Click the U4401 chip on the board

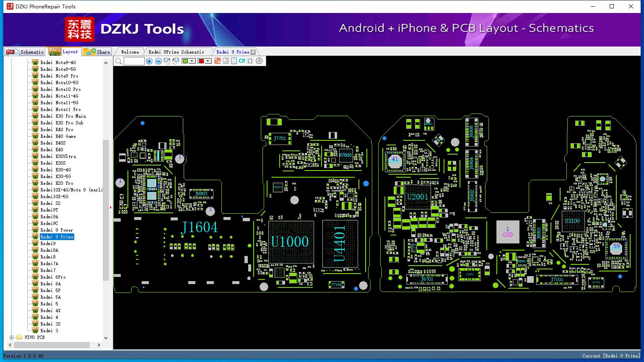(340, 243)
